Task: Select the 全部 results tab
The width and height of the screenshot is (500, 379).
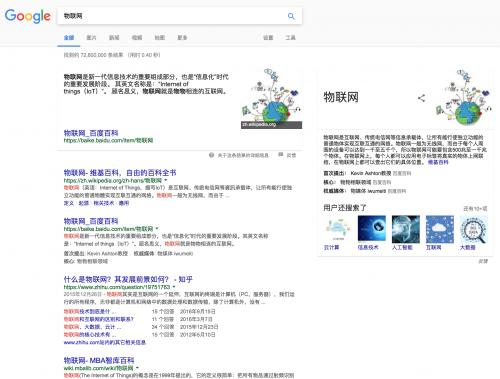Action: click(69, 38)
